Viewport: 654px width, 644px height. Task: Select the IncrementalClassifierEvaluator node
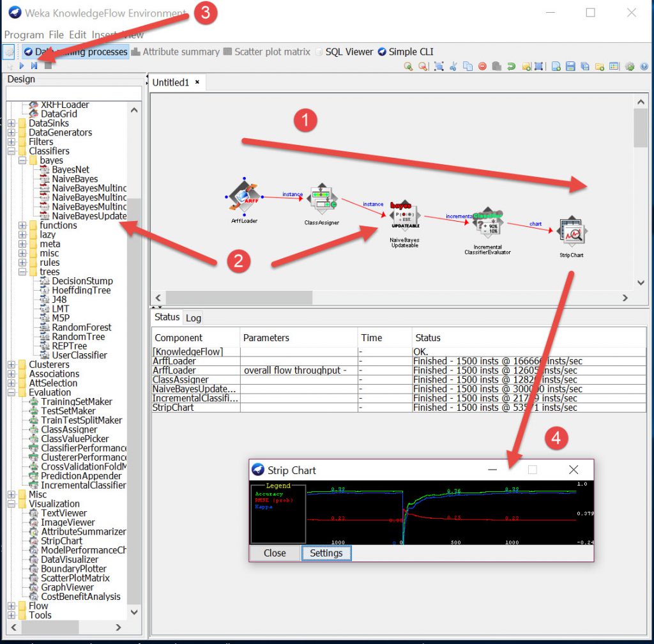pyautogui.click(x=487, y=223)
